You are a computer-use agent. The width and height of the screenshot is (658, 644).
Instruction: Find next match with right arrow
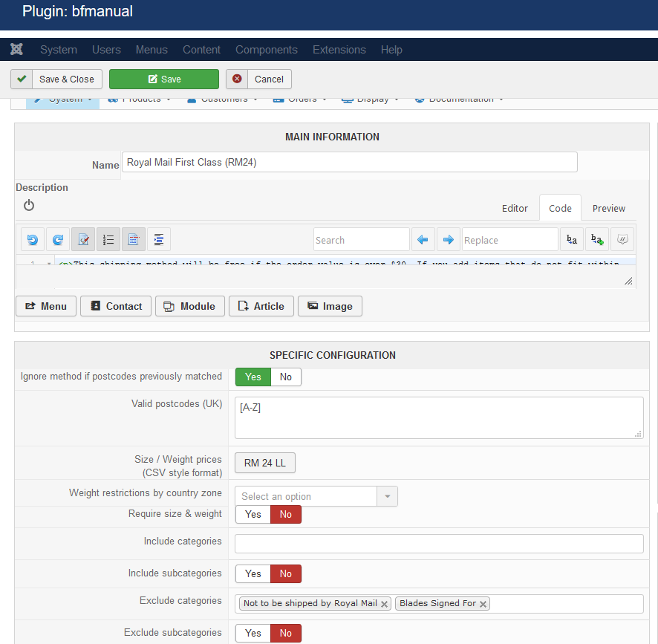coord(448,239)
